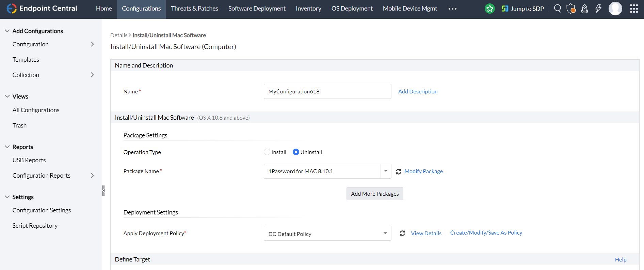Open the lightning bolt quick actions icon

(x=598, y=9)
